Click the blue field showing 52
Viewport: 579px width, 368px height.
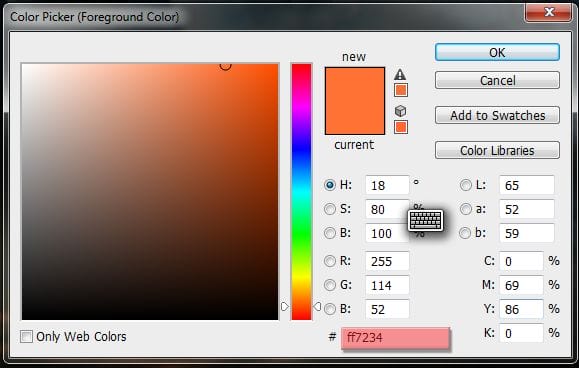coord(387,309)
